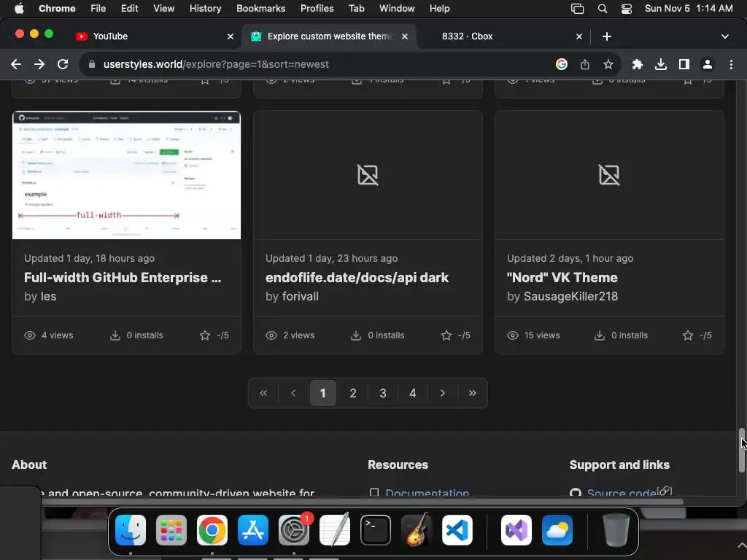Open the Full-width GitHub Enterprise preview thumbnail
The height and width of the screenshot is (560, 747).
126,175
